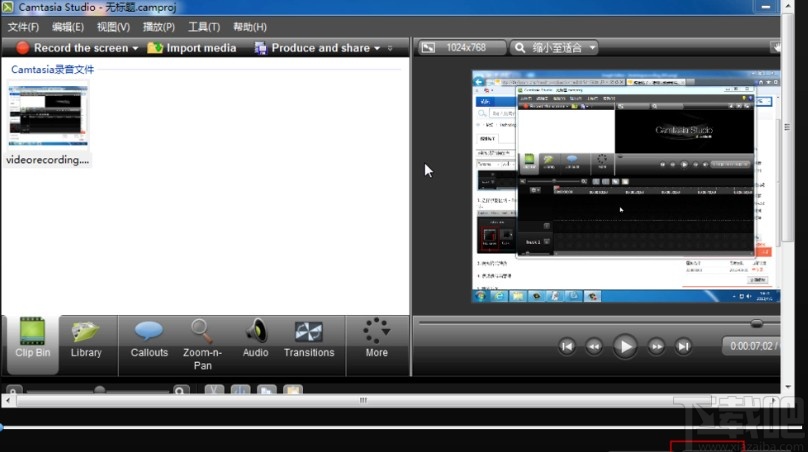808x452 pixels.
Task: Click the edit-dimensions icon beside 1024x768
Action: pyautogui.click(x=428, y=47)
